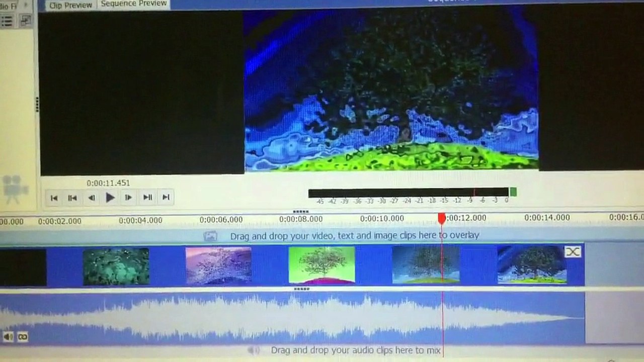The height and width of the screenshot is (362, 644).
Task: Switch to the Clip Preview tab
Action: pyautogui.click(x=71, y=5)
